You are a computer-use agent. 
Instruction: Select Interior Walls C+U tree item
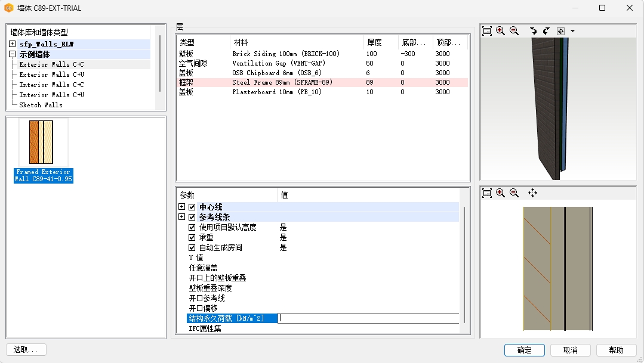51,95
